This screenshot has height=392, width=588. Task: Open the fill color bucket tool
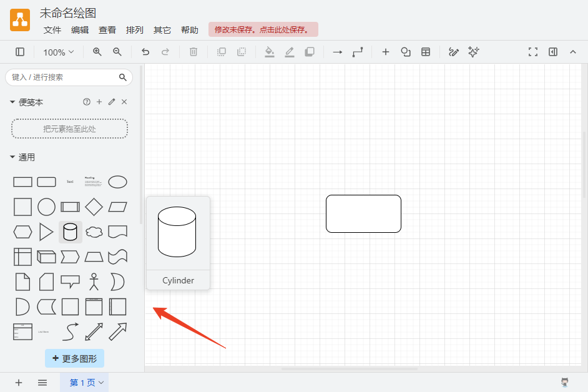click(269, 52)
